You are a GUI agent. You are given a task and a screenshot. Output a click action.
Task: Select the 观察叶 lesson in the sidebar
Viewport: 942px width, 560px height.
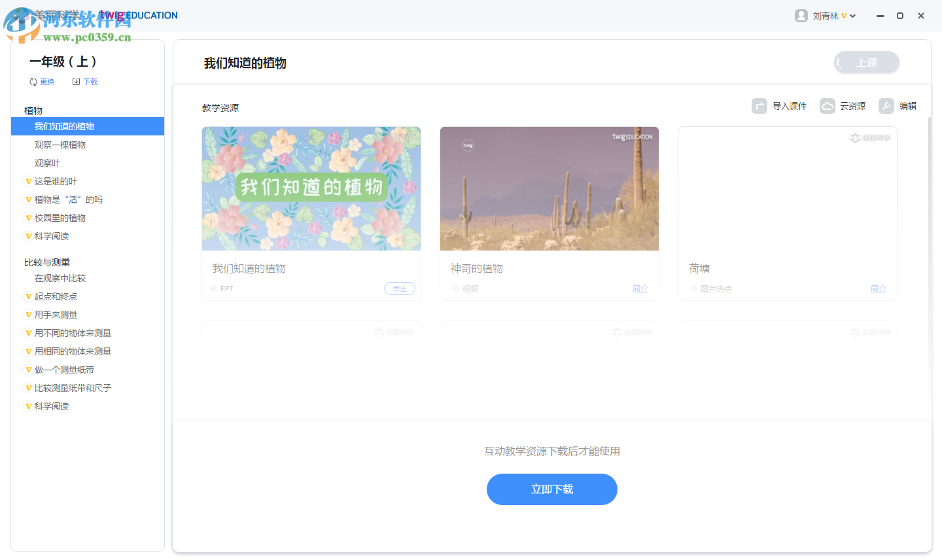coord(47,162)
